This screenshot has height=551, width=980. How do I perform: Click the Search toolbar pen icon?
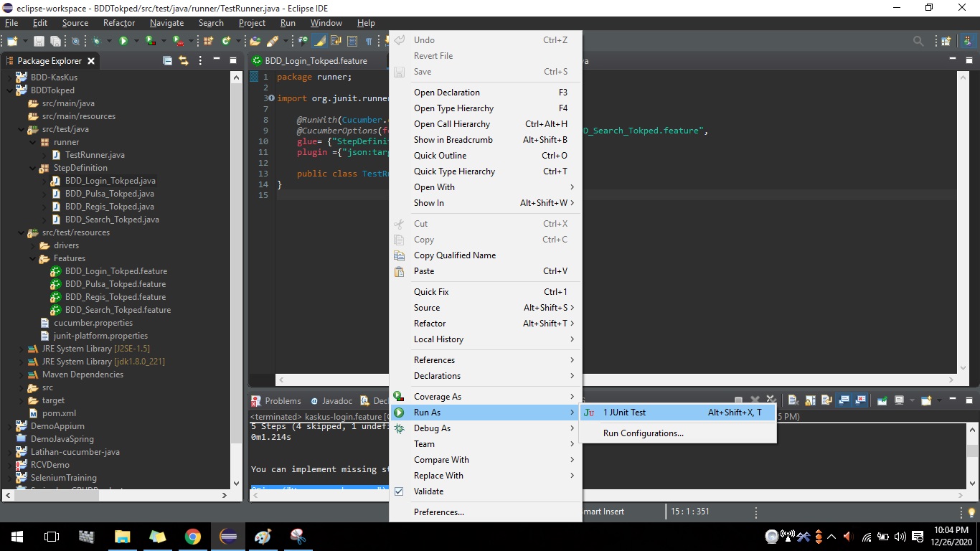click(273, 41)
